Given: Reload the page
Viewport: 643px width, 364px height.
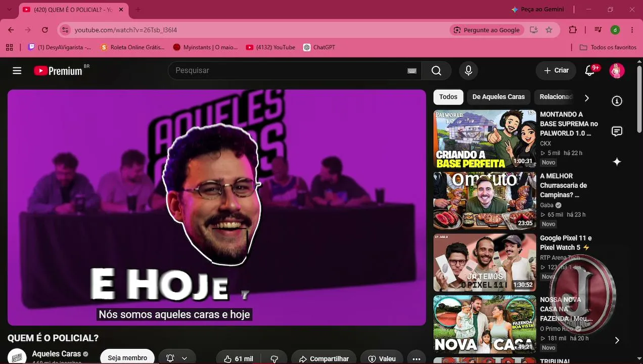Looking at the screenshot, I should (44, 30).
